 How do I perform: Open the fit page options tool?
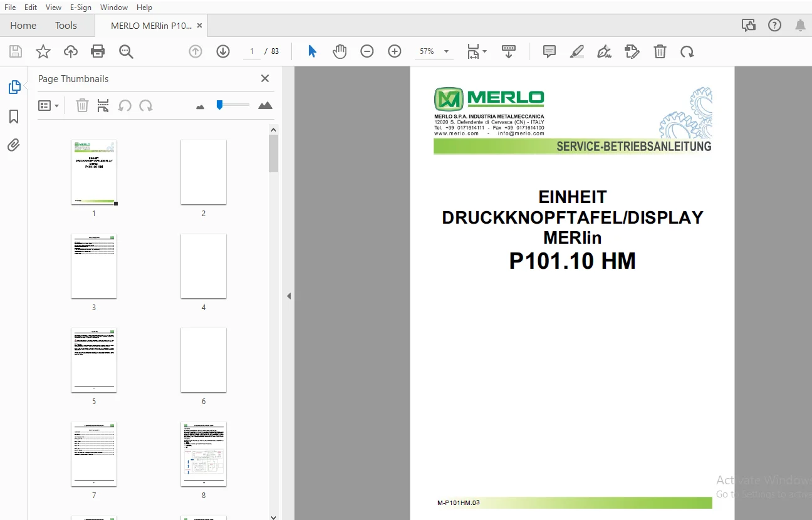[x=476, y=51]
